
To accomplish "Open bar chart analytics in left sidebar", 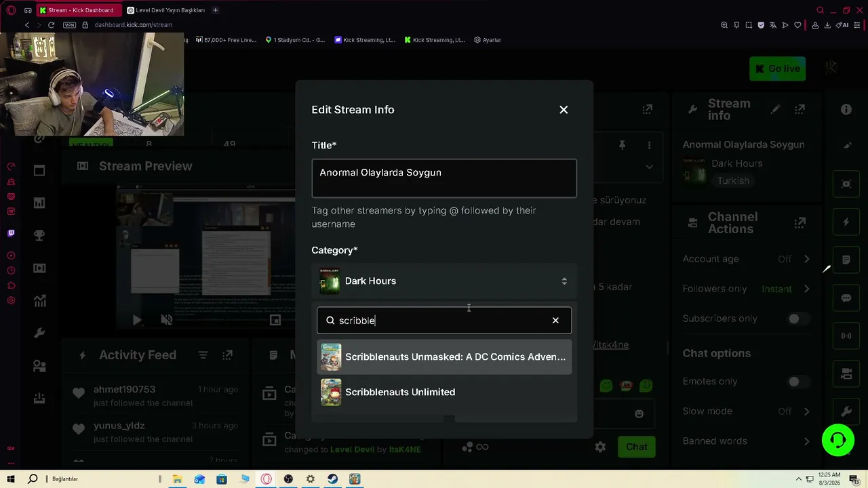I will [39, 203].
